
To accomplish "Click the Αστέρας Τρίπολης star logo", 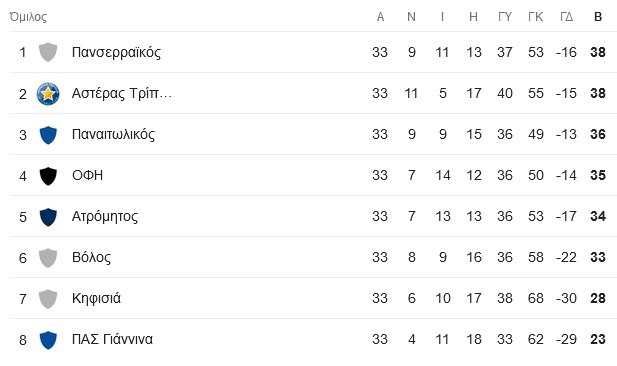I will pyautogui.click(x=48, y=94).
